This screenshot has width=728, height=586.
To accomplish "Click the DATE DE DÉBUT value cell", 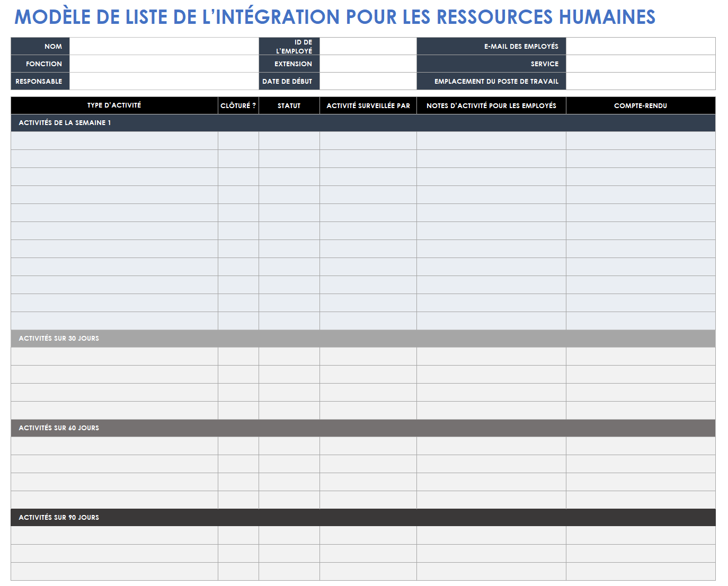I will coord(368,81).
